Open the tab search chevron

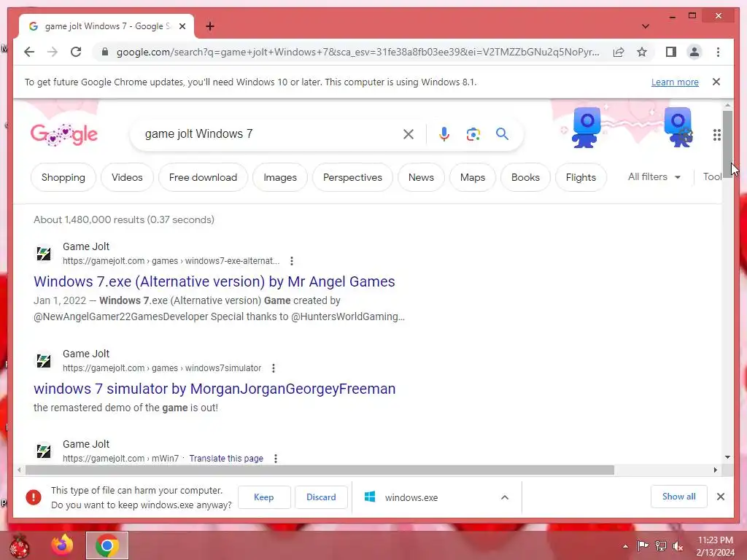[x=645, y=26]
